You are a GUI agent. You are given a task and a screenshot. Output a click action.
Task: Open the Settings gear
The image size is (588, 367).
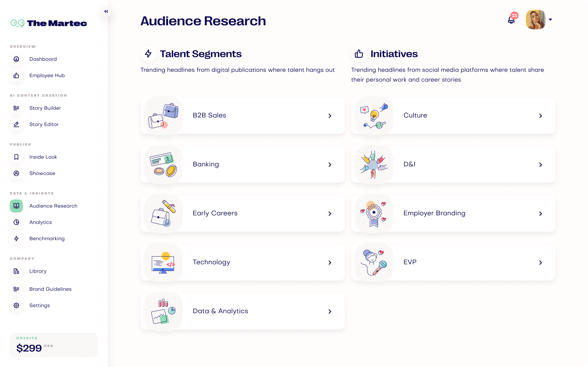pos(16,305)
